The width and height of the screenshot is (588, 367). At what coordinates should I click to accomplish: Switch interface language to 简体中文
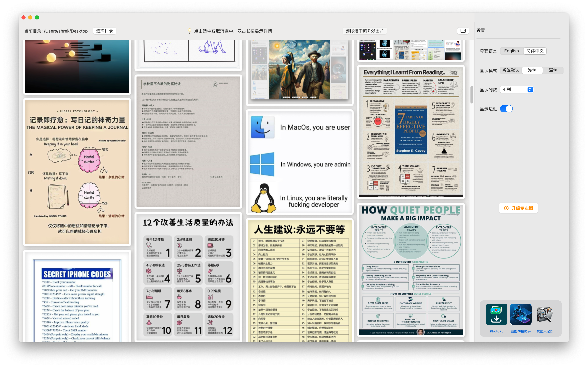[535, 51]
